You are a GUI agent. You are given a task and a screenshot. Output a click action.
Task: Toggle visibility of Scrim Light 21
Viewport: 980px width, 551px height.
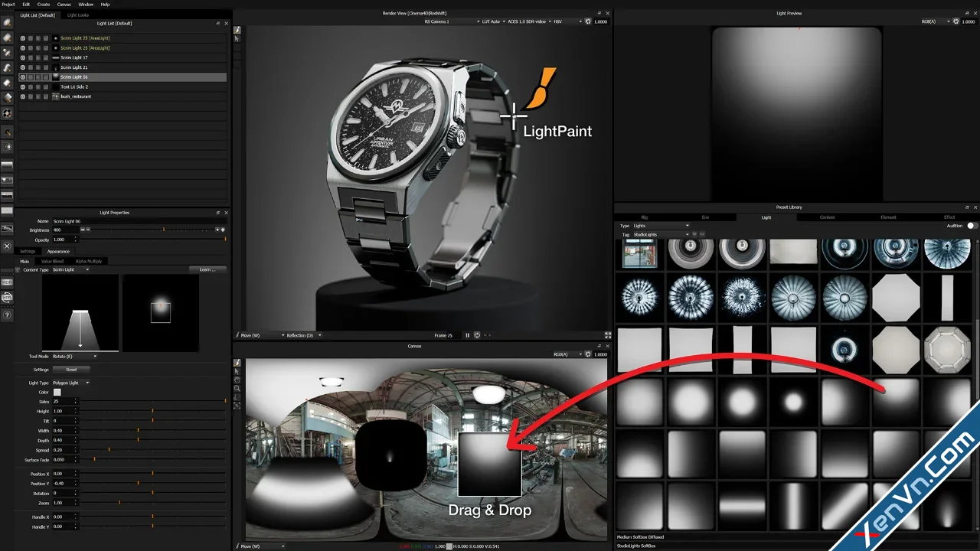click(x=22, y=67)
